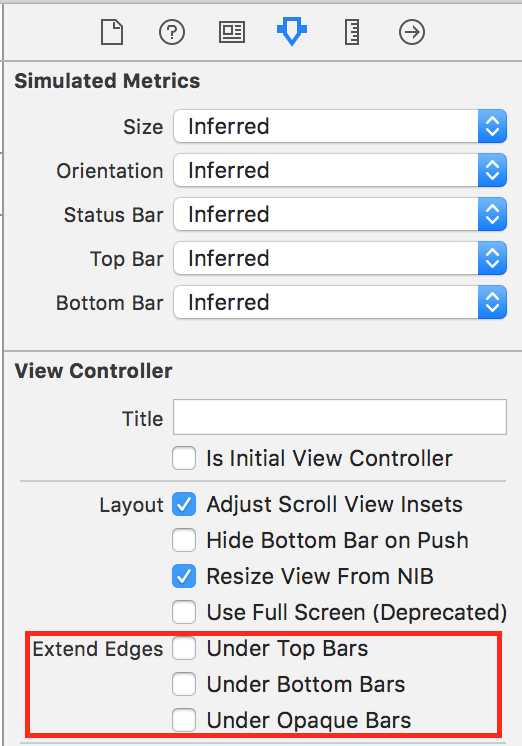Enable Is Initial View Controller
The height and width of the screenshot is (746, 522).
coord(184,458)
